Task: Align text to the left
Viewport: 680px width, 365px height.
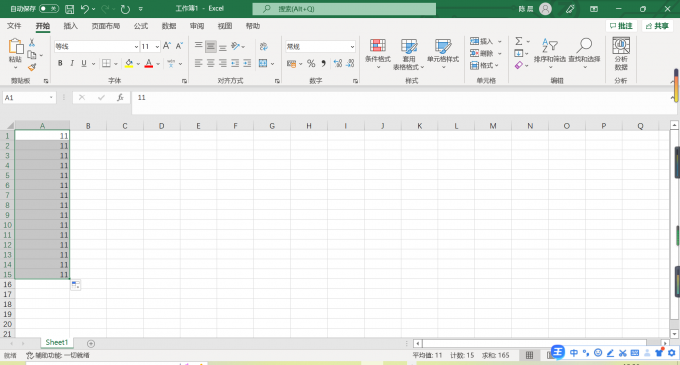Action: pos(199,63)
